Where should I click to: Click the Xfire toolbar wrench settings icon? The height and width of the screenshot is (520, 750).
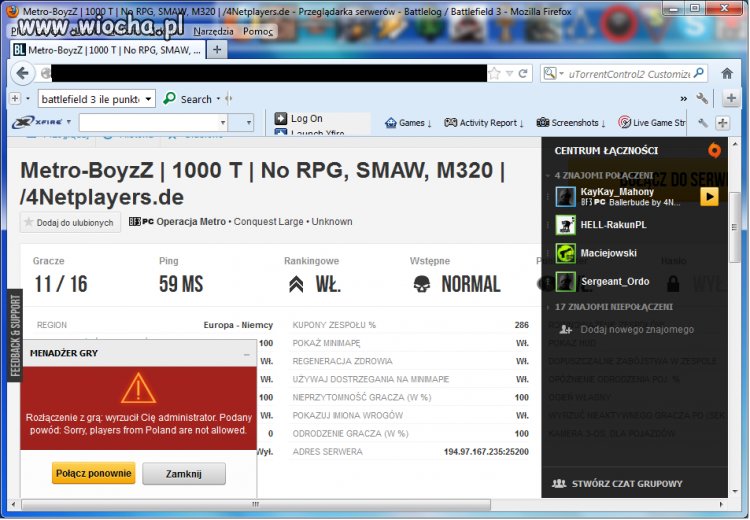click(x=703, y=123)
